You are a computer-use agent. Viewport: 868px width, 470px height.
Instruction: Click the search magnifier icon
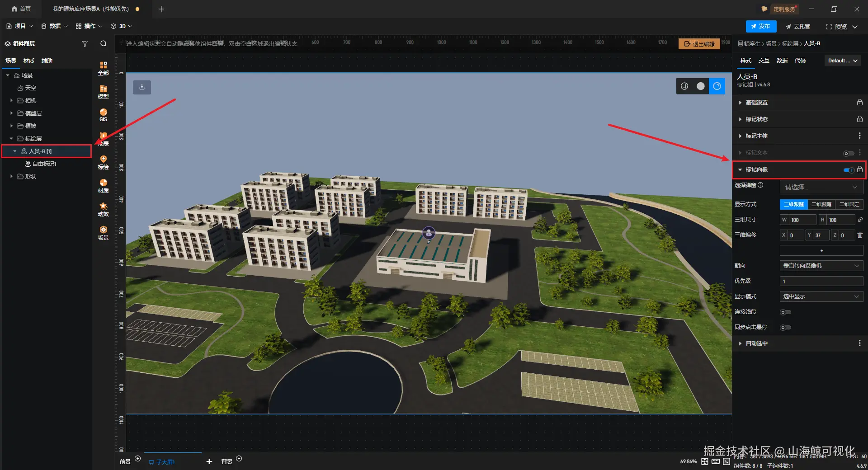click(104, 44)
